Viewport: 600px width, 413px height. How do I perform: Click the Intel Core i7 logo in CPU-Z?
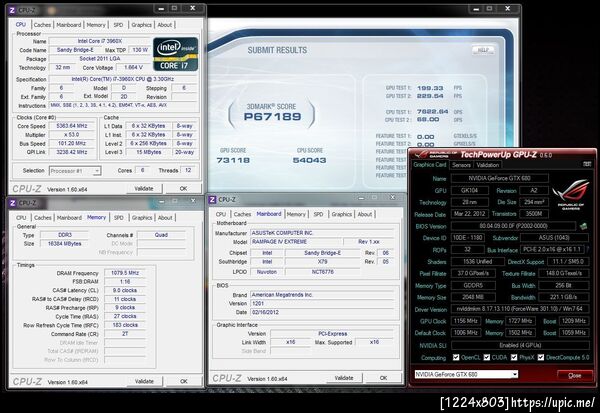(x=176, y=54)
